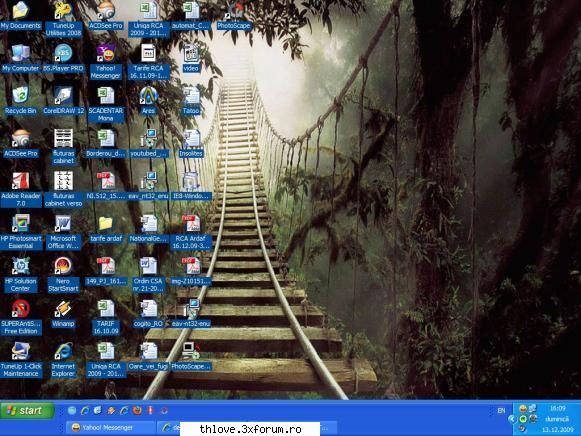Open the futuras cabinet verso file
The width and height of the screenshot is (581, 436).
[x=63, y=189]
